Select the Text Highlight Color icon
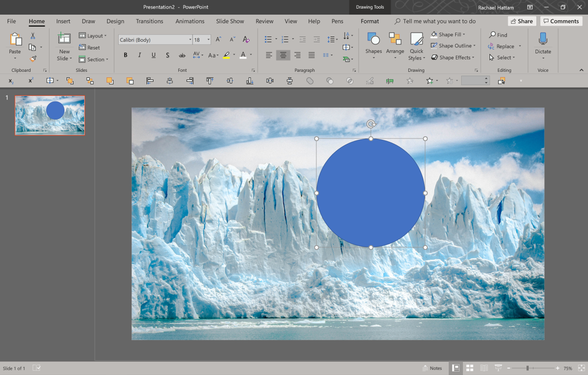588x375 pixels. pos(226,55)
